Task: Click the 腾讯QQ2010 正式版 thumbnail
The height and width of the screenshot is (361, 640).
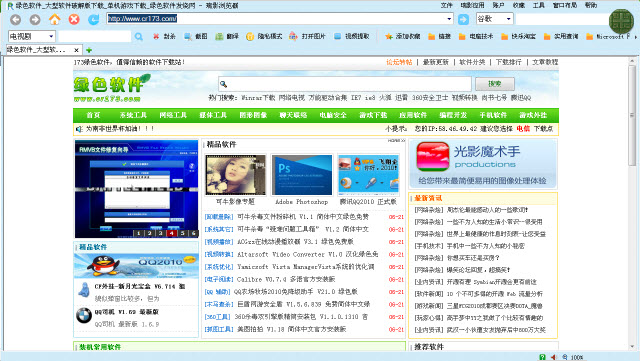Action: click(x=369, y=175)
